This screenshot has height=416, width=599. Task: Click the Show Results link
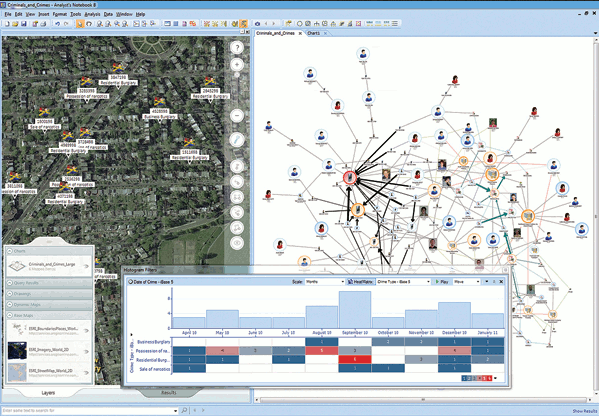[x=584, y=411]
